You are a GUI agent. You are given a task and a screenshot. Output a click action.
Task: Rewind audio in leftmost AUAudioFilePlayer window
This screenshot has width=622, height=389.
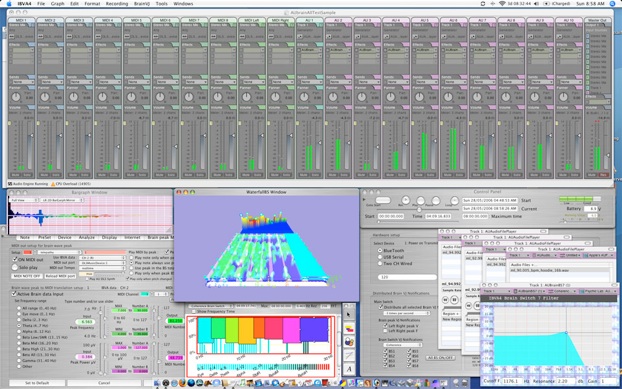(446, 300)
